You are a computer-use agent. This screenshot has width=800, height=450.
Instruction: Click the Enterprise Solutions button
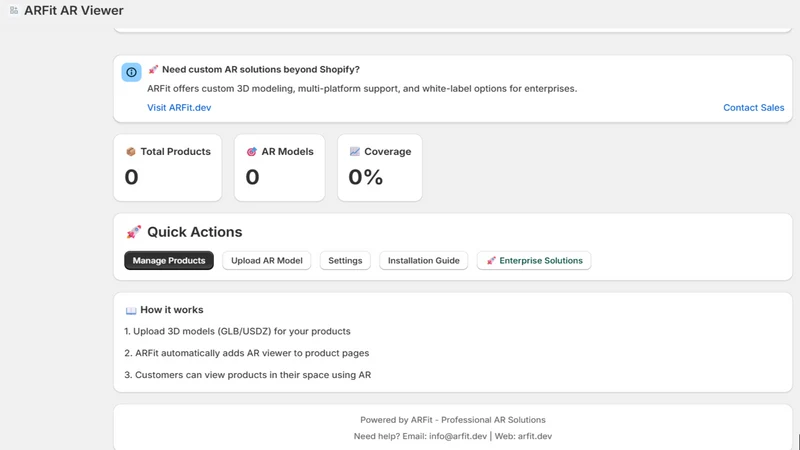(534, 260)
